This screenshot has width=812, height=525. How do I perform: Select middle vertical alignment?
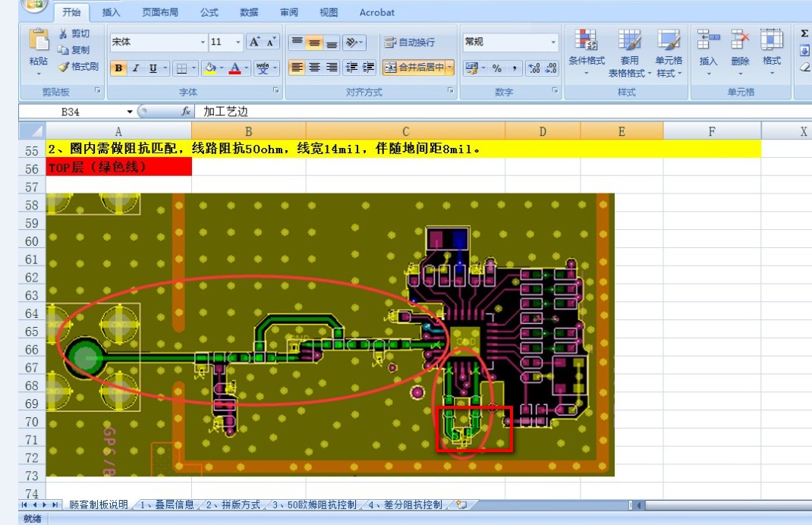314,42
